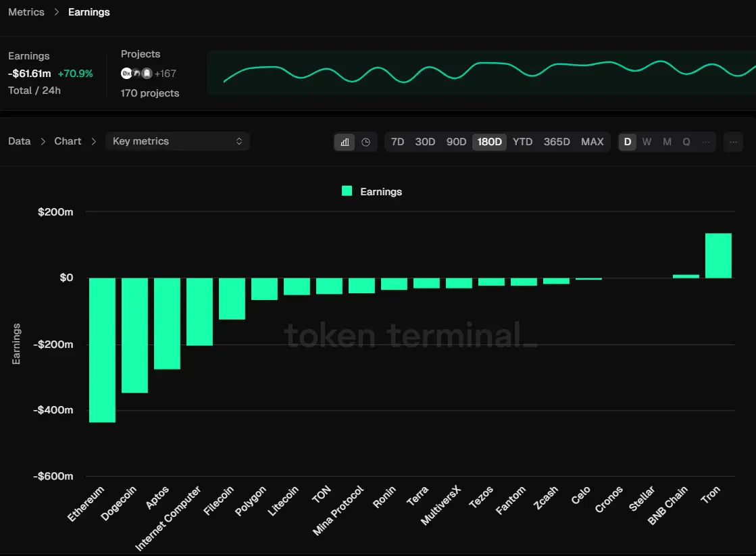Select the 7D time range
756x556 pixels.
[x=397, y=142]
